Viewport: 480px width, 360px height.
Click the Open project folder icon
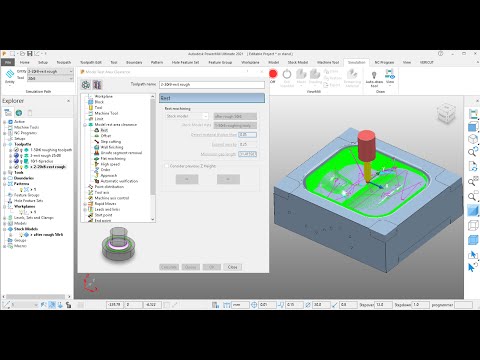coord(22,53)
